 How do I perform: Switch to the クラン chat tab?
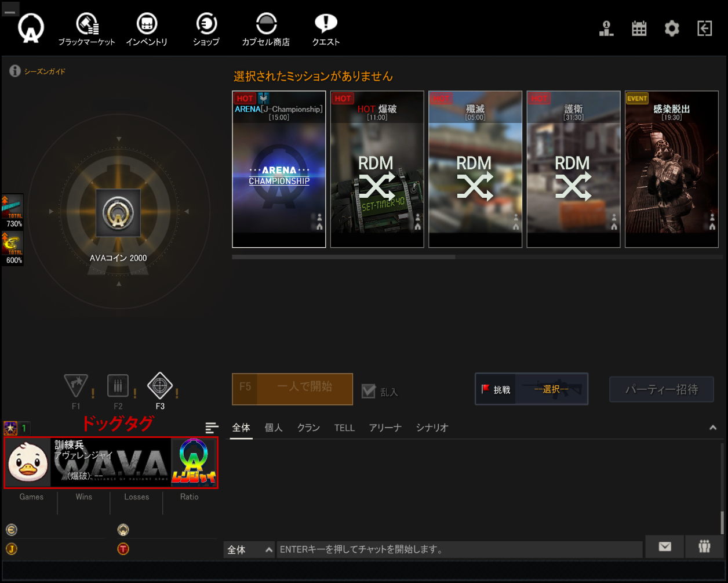coord(308,428)
